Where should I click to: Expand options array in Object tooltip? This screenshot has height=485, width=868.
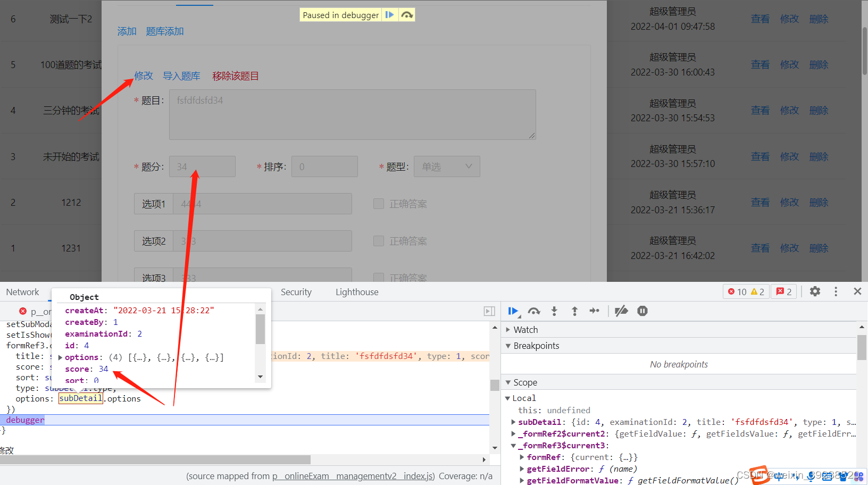tap(60, 357)
